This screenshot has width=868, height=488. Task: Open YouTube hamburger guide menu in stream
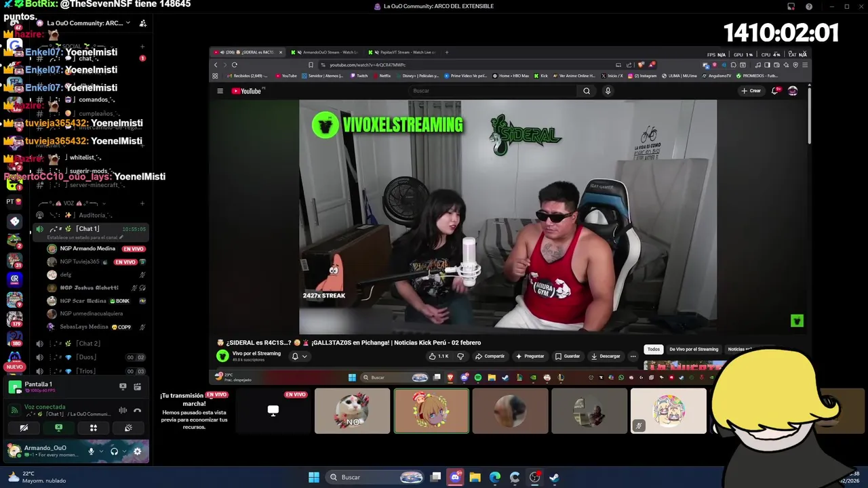pos(220,91)
